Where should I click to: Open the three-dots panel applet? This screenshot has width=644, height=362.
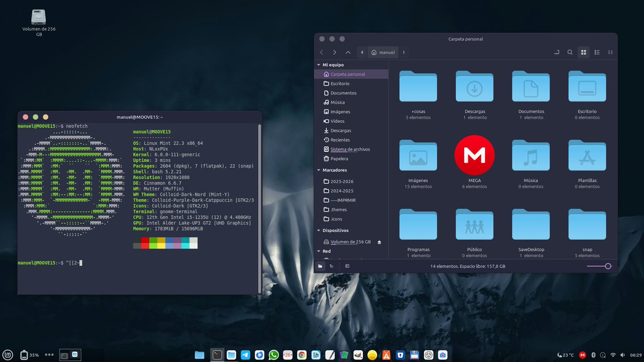pyautogui.click(x=49, y=354)
